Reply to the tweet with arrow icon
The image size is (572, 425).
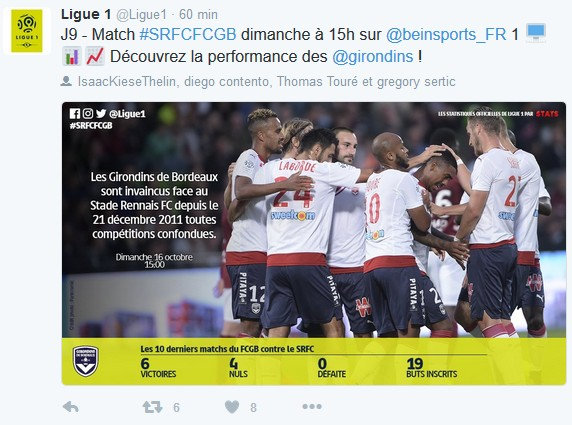71,407
